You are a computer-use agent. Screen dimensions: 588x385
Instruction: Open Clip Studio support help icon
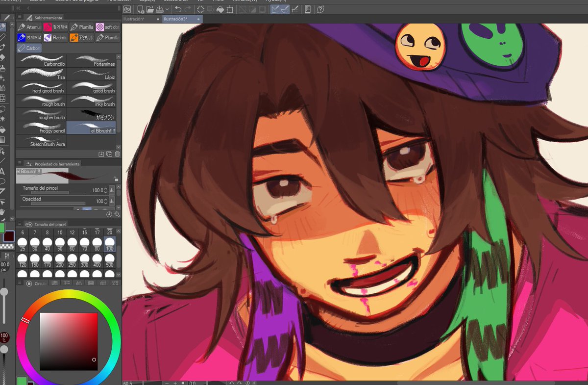[320, 9]
